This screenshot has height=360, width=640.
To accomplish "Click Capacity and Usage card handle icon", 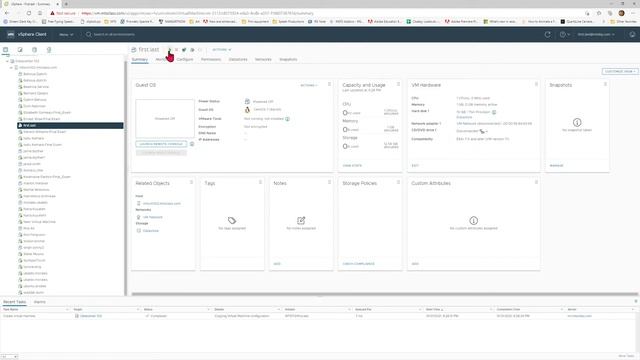I will coord(398,84).
